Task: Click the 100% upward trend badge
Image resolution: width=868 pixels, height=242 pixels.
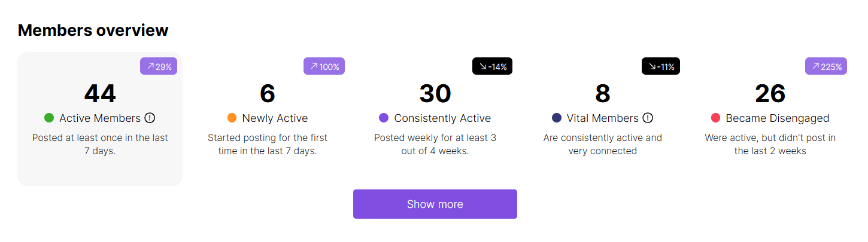Action: tap(324, 66)
